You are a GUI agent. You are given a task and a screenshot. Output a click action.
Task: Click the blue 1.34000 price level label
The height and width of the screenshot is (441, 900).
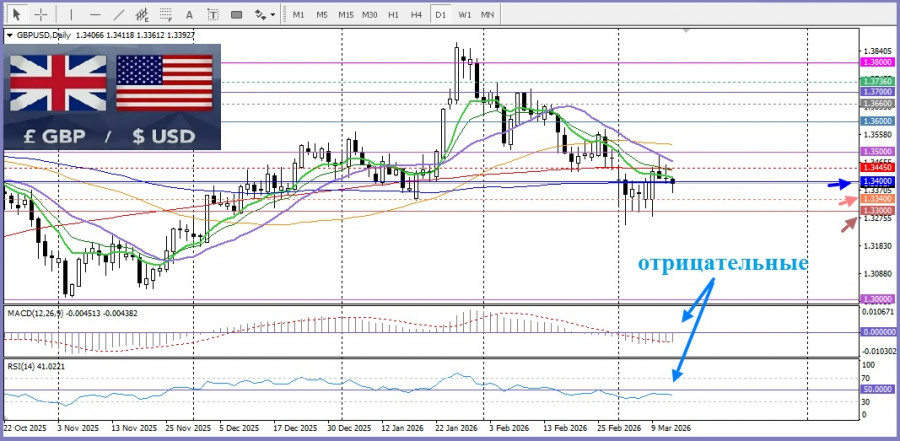[x=875, y=183]
